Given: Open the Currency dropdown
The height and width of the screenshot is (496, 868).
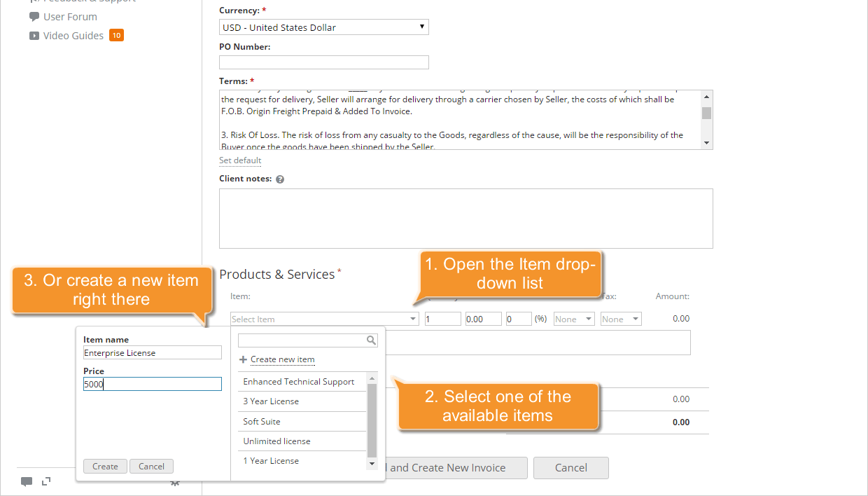Looking at the screenshot, I should coord(323,27).
